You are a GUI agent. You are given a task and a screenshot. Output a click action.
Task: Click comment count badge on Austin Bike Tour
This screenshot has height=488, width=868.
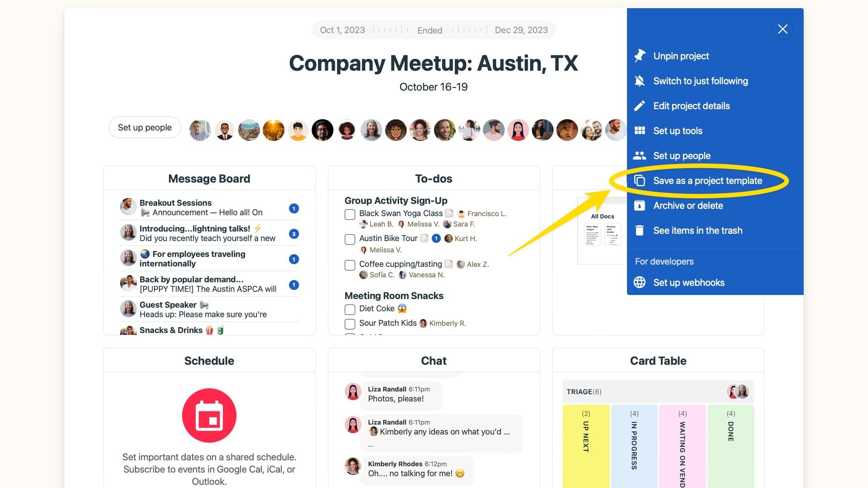tap(436, 238)
